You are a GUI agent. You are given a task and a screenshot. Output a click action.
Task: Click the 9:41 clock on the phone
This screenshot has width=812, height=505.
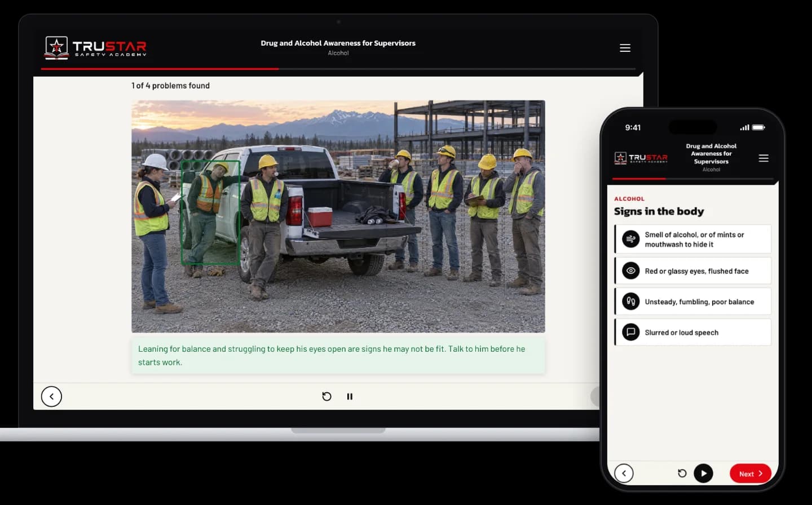(x=633, y=127)
